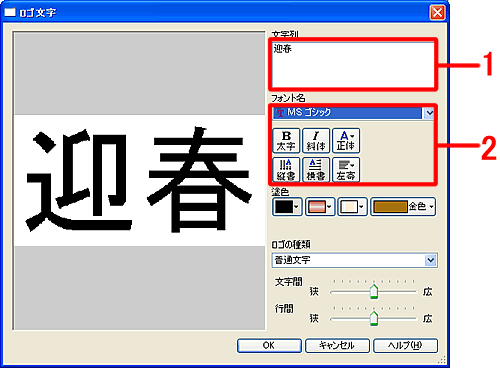Image resolution: width=500 pixels, height=368 pixels.
Task: Select horizontal writing (横書) button
Action: pos(316,170)
